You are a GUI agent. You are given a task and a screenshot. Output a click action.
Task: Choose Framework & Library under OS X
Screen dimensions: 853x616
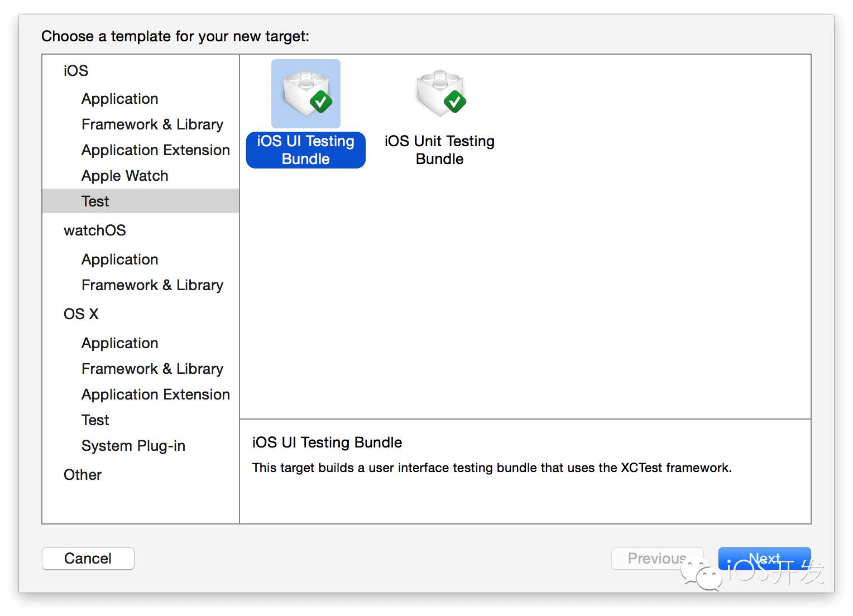tap(152, 369)
